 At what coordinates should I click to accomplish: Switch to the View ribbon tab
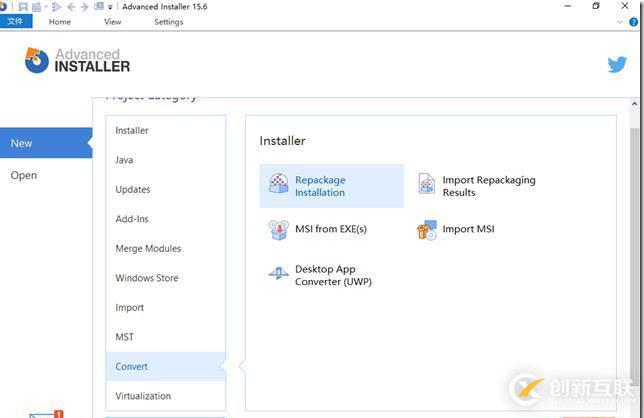coord(113,22)
